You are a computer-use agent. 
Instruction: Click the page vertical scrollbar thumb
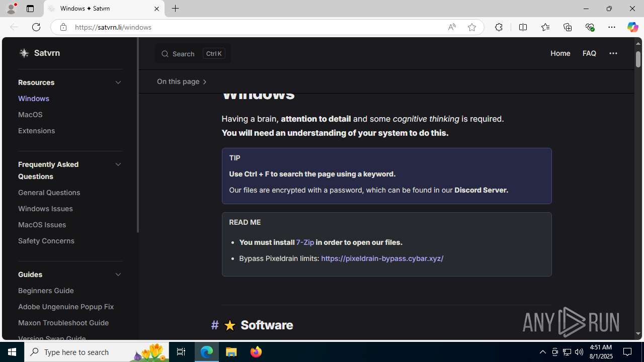(638, 59)
